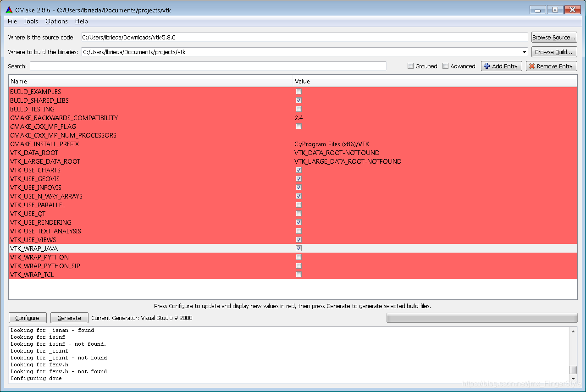Maximize the CMake window
The image size is (586, 392).
point(555,10)
